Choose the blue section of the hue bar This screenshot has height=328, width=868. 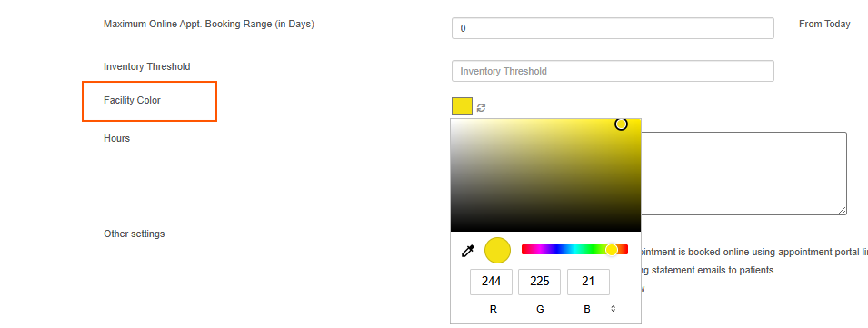(x=553, y=250)
